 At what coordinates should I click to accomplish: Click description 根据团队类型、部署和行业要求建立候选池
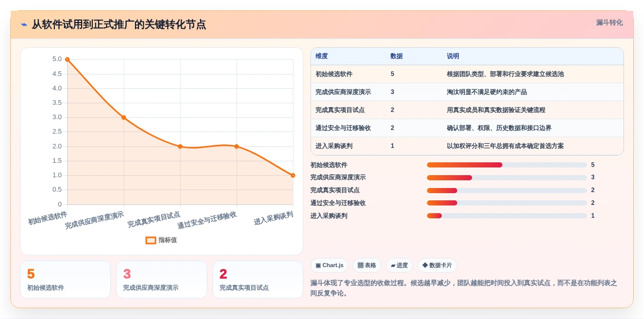505,74
